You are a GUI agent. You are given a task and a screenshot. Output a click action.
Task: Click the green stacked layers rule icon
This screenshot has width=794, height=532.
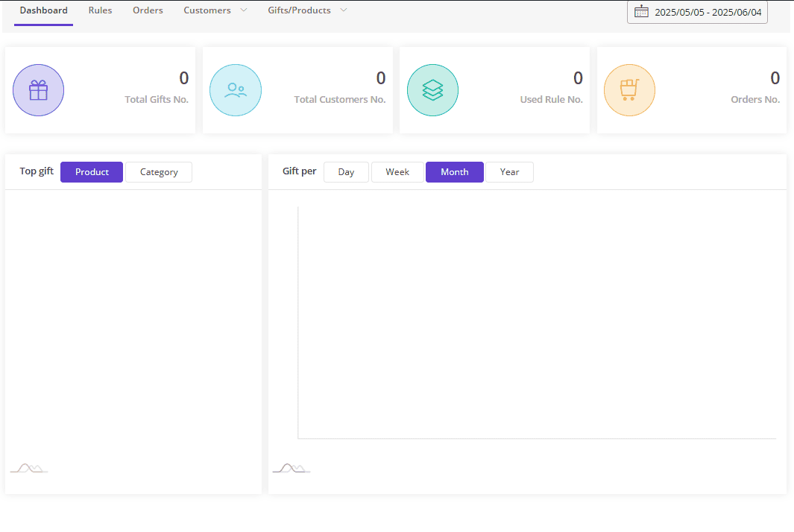pyautogui.click(x=432, y=90)
